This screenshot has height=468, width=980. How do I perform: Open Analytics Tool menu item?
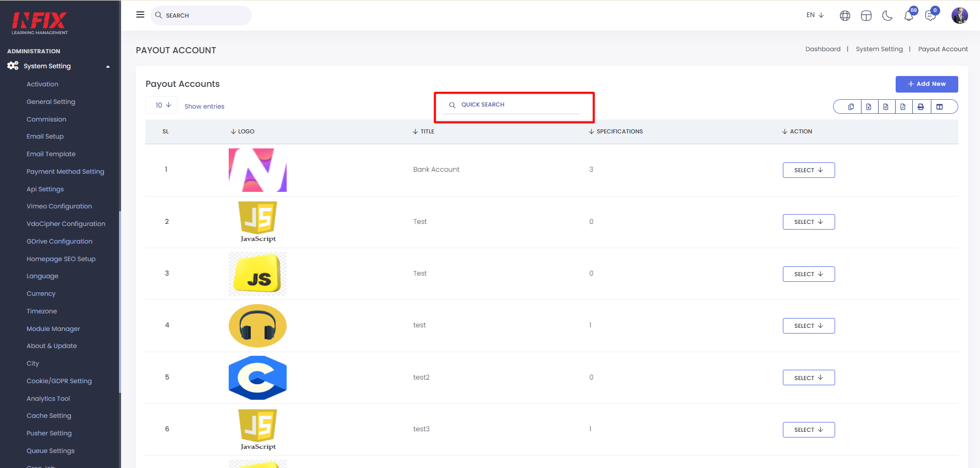(x=48, y=399)
